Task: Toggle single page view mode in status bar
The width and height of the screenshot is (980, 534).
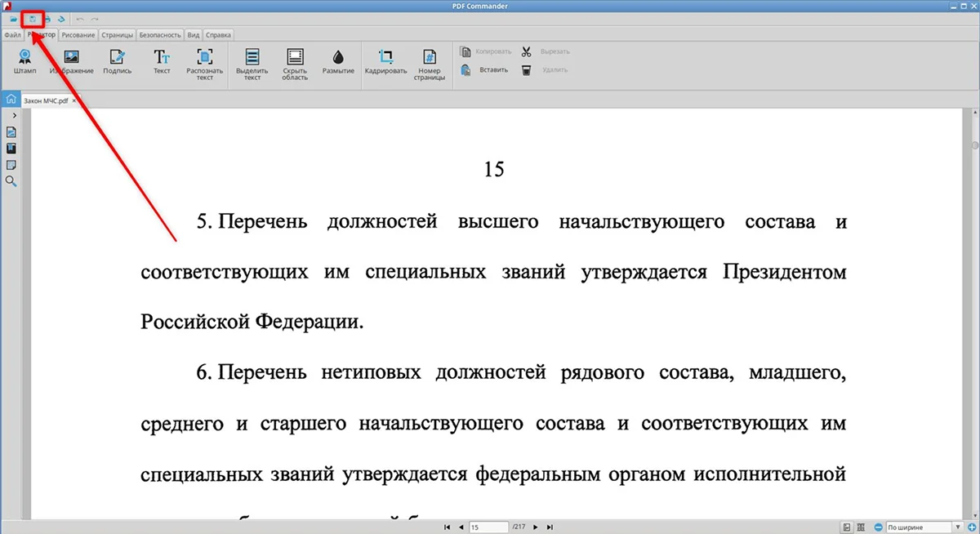Action: point(848,527)
